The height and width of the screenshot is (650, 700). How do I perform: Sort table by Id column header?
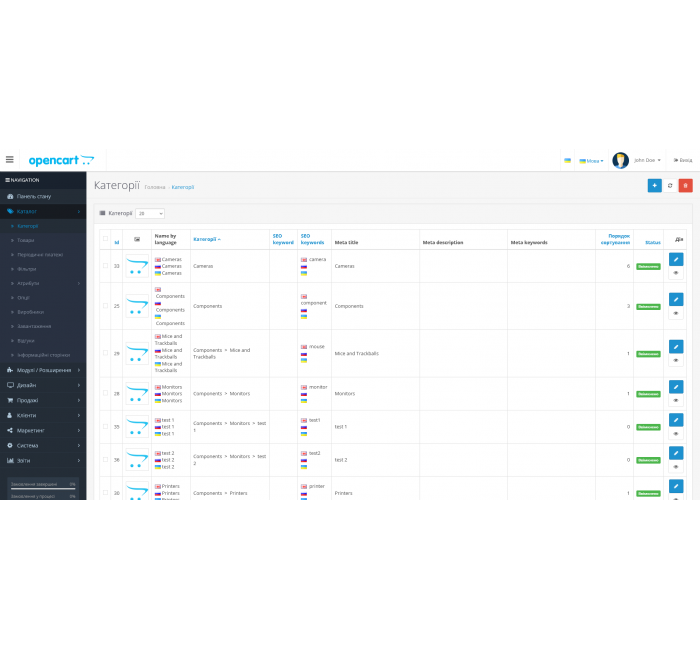[x=117, y=242]
